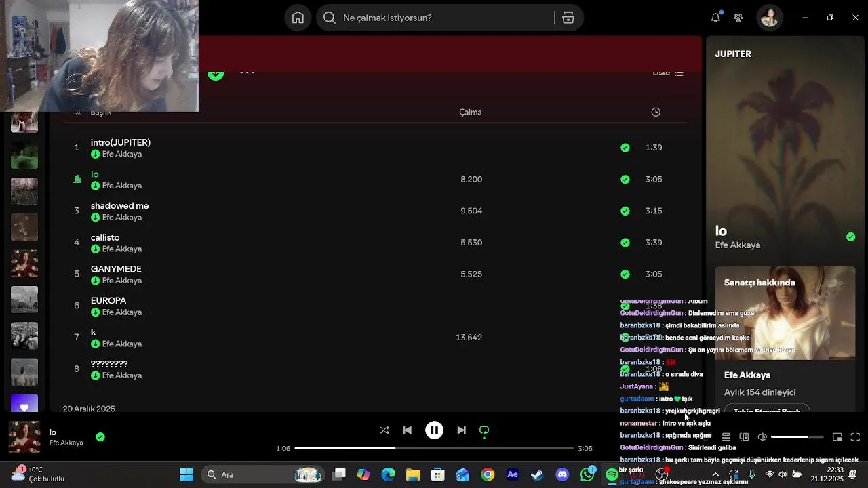The height and width of the screenshot is (488, 868).
Task: Click the JUPITER header in side panel
Action: [733, 54]
